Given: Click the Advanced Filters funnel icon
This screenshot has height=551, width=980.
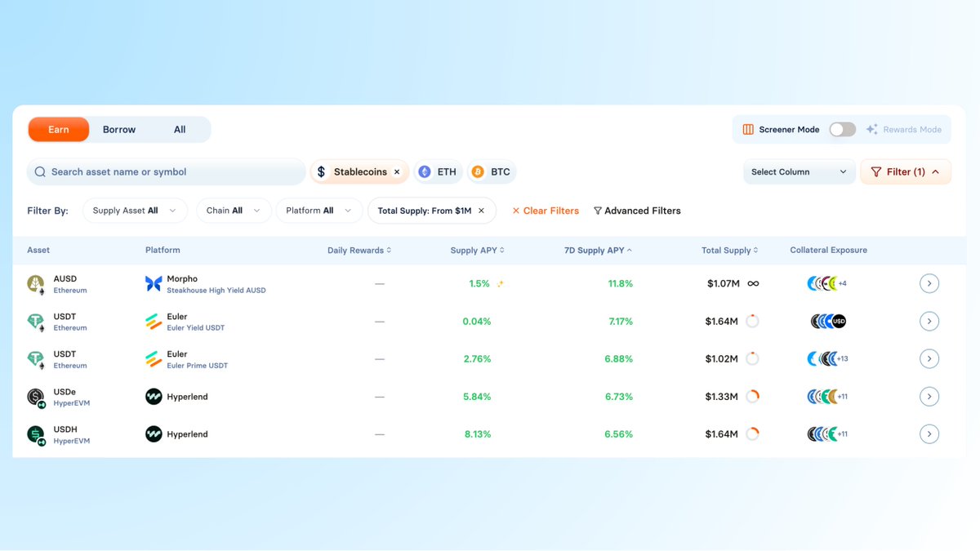Looking at the screenshot, I should [x=598, y=211].
